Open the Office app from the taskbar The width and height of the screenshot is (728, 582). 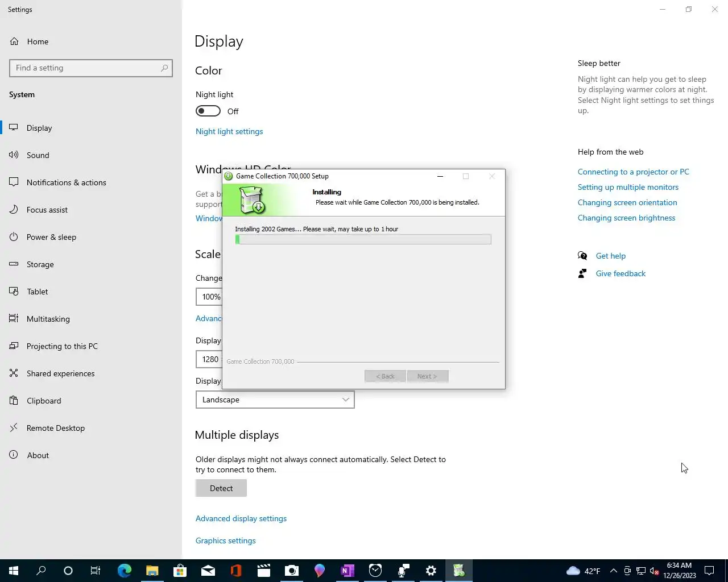click(235, 571)
